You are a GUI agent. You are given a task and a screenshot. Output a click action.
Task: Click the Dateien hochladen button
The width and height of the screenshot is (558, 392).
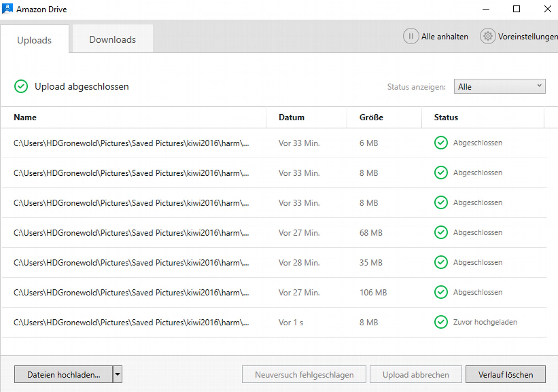click(x=64, y=374)
